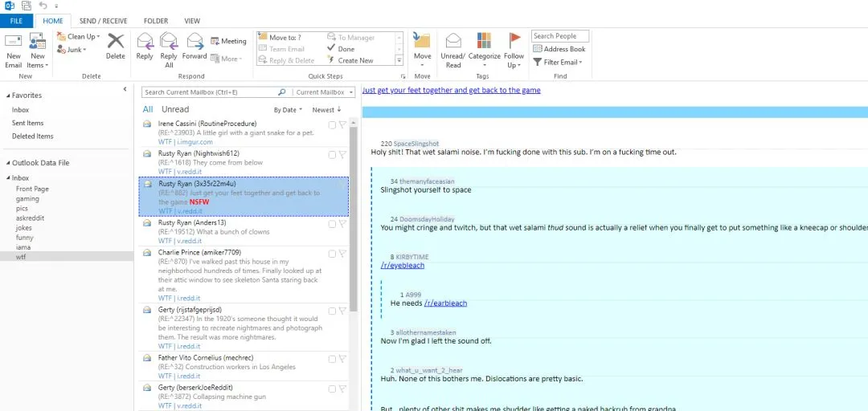Viewport: 868px width, 411px height.
Task: Open the Clean Up dropdown
Action: pyautogui.click(x=78, y=36)
